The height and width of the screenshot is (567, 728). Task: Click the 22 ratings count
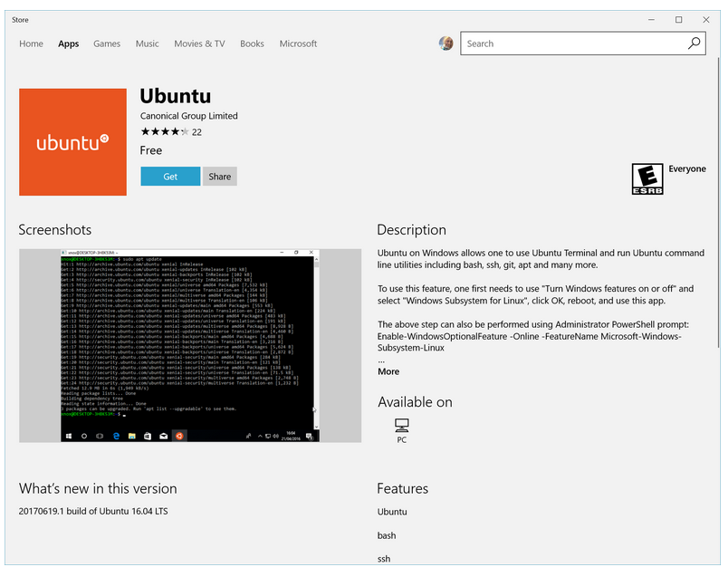click(x=196, y=132)
